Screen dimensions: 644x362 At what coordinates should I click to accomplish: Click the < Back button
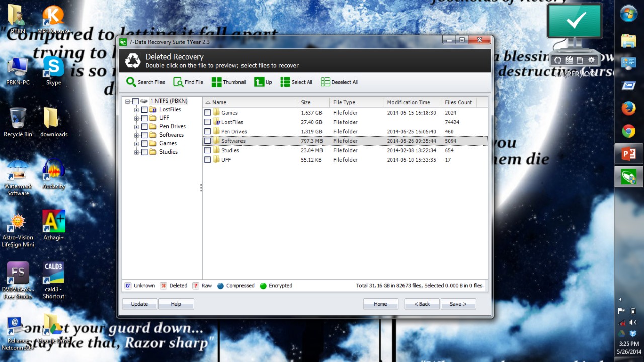(422, 304)
